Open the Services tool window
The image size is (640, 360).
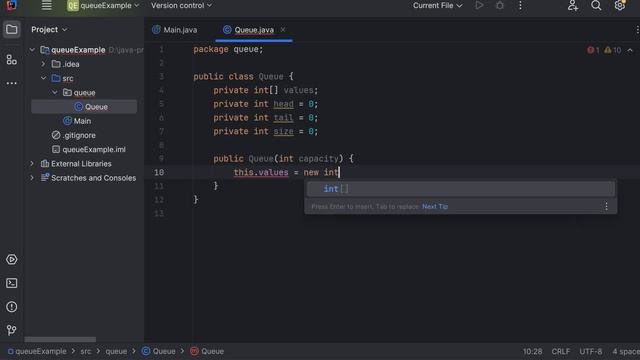(11, 260)
